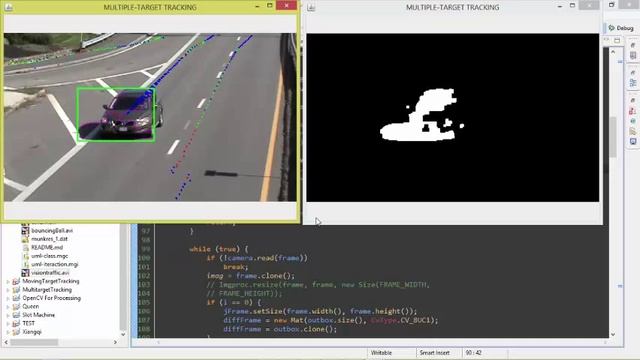Click the left tracking window's Java title icon
This screenshot has width=640, height=360.
click(8, 7)
